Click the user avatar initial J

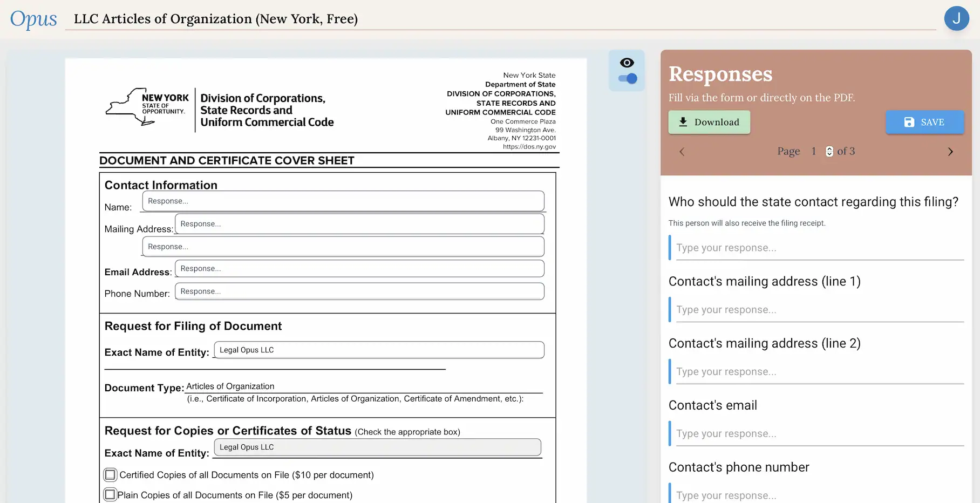(957, 18)
